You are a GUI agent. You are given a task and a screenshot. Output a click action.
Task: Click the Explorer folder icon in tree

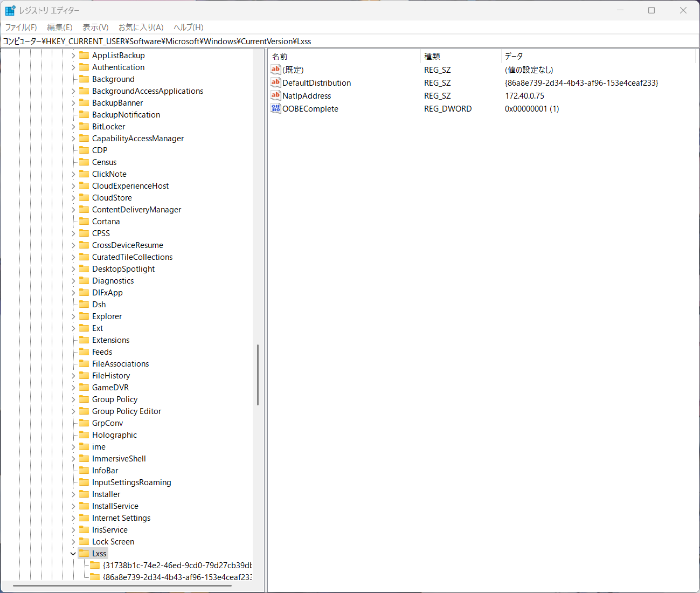pyautogui.click(x=84, y=316)
